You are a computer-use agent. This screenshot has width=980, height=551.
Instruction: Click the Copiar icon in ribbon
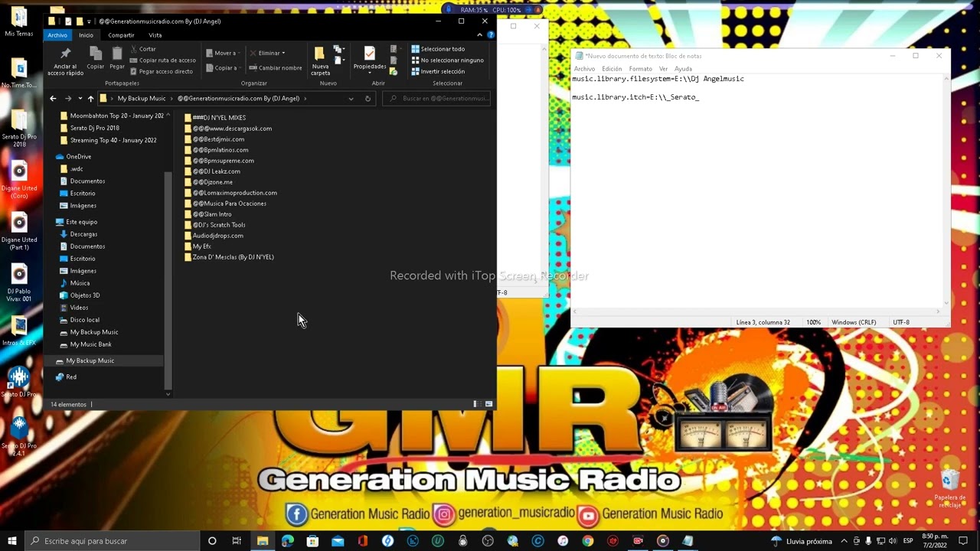tap(96, 54)
